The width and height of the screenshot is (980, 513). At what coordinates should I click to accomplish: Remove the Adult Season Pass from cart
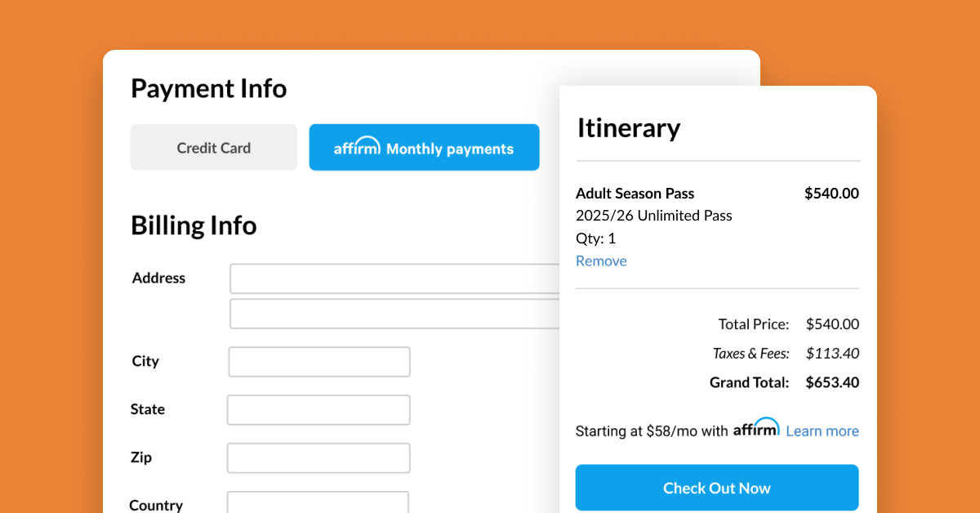pos(601,261)
